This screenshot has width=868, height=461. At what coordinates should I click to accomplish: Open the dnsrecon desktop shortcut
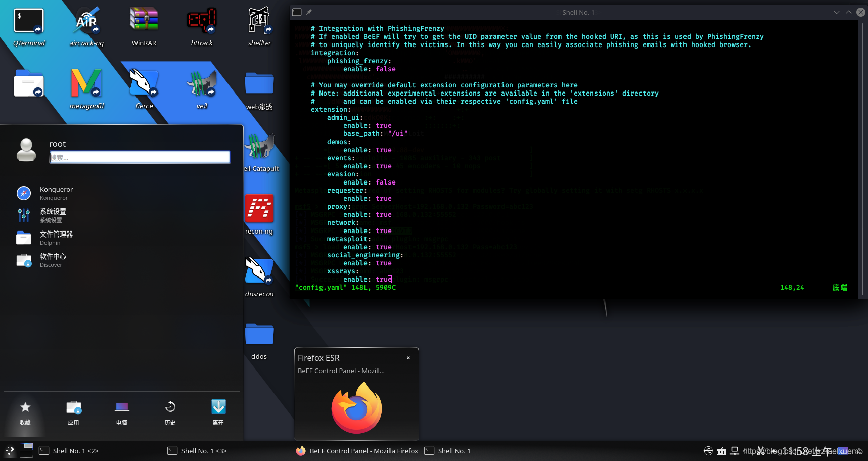point(259,277)
